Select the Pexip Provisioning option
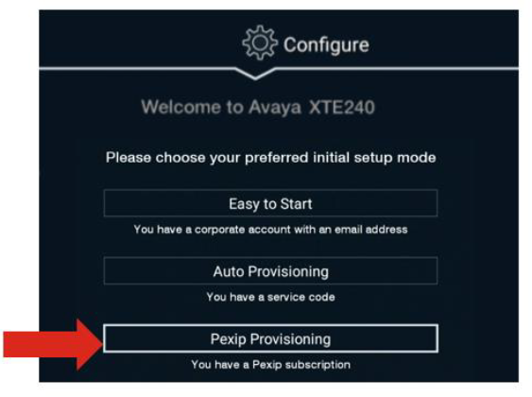 coord(270,338)
